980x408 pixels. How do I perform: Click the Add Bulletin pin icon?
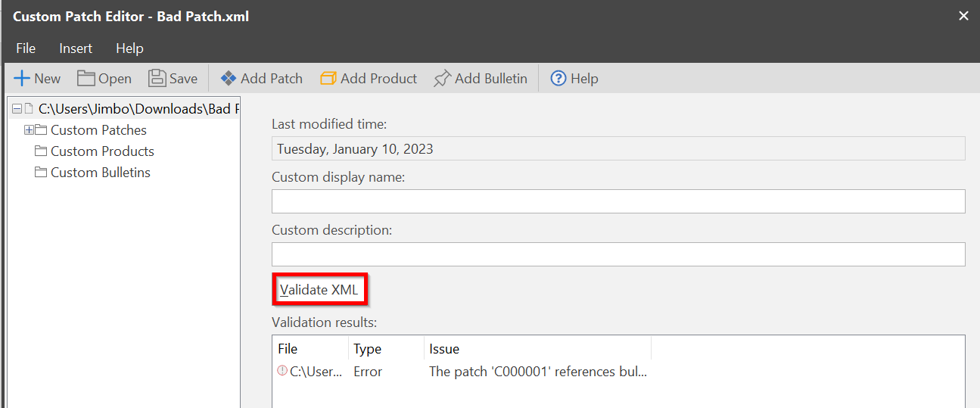(x=442, y=79)
